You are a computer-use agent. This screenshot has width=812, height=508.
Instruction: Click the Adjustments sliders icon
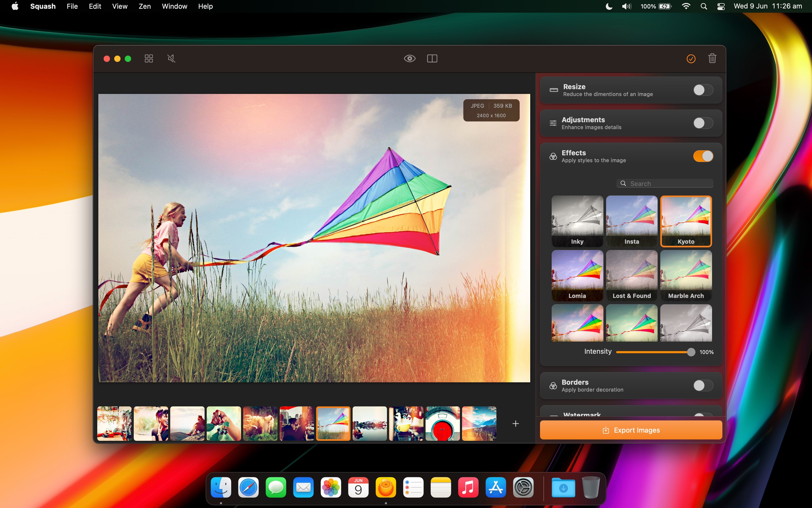553,123
